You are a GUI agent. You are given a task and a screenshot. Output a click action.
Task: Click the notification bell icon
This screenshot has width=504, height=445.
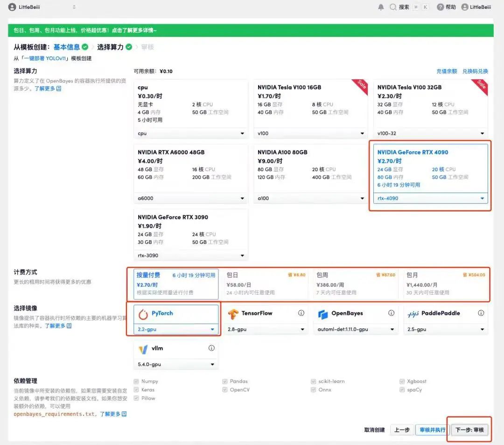pos(381,7)
